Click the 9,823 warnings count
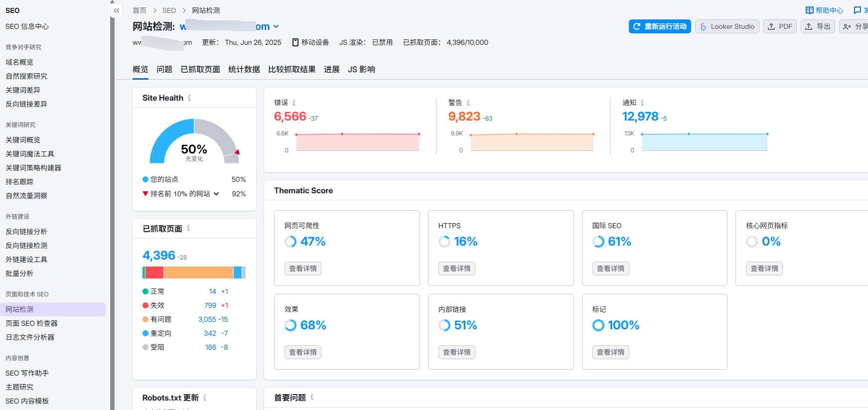 coord(464,117)
